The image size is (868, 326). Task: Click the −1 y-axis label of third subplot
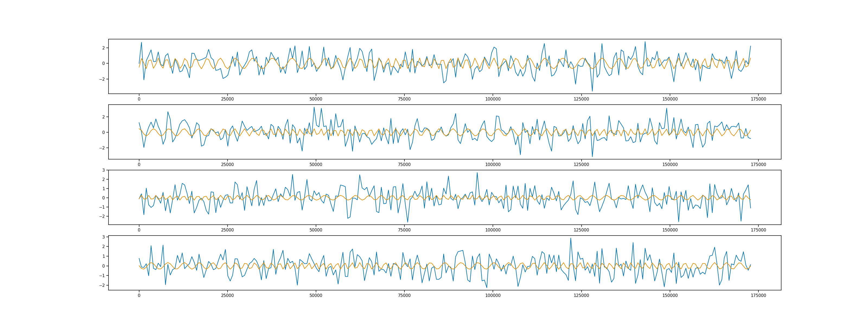coord(102,207)
